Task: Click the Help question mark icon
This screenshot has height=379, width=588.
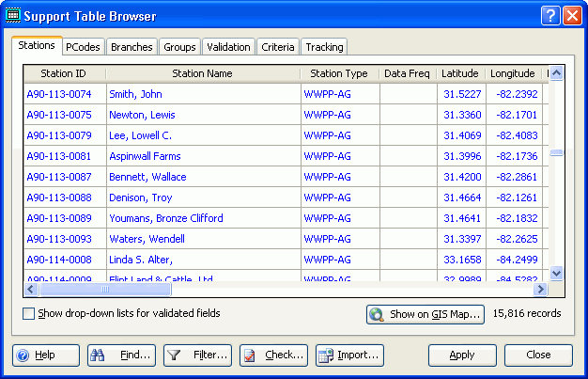Action: (23, 355)
